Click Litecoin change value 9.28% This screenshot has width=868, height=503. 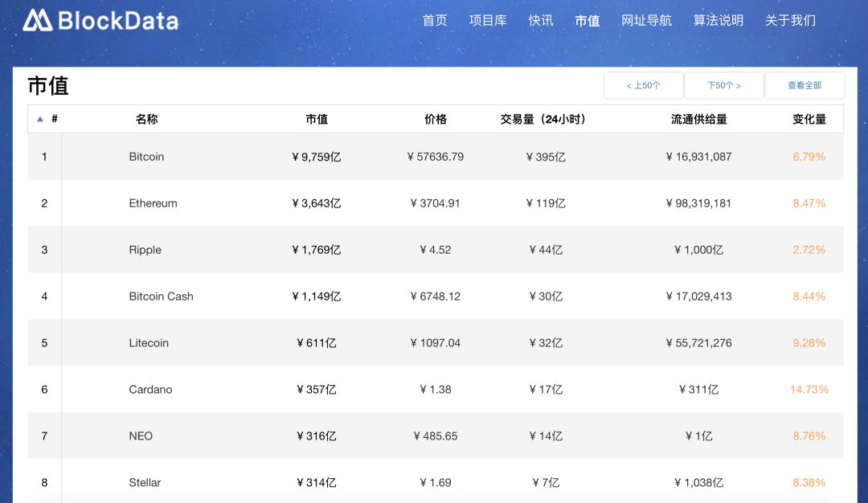coord(809,342)
